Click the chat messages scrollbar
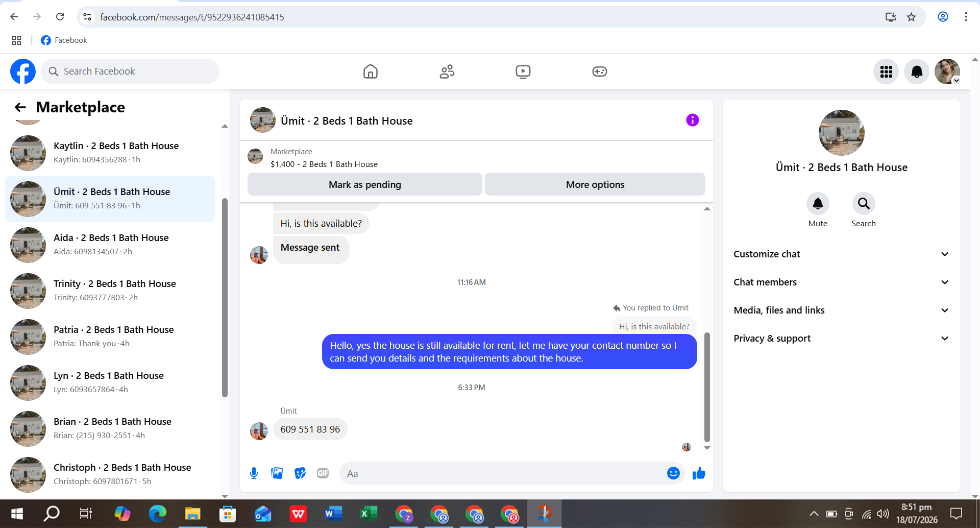Screen dimensions: 980x528 tap(707, 387)
